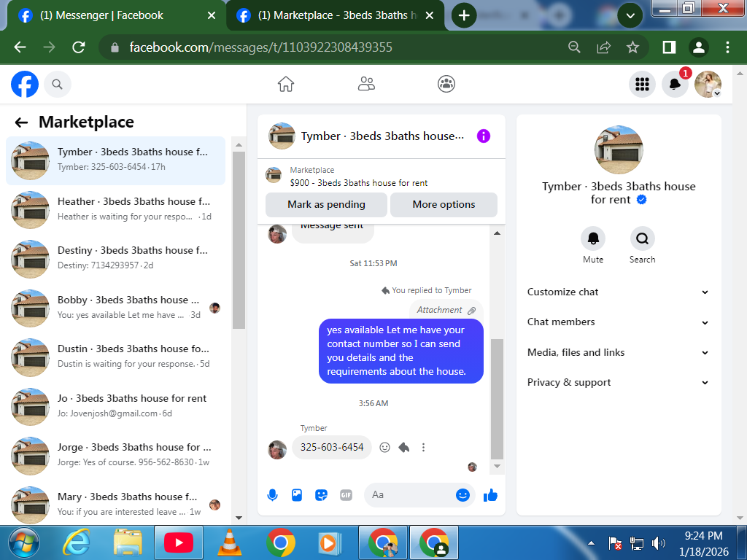747x560 pixels.
Task: Send a thumbs-up like
Action: [490, 496]
